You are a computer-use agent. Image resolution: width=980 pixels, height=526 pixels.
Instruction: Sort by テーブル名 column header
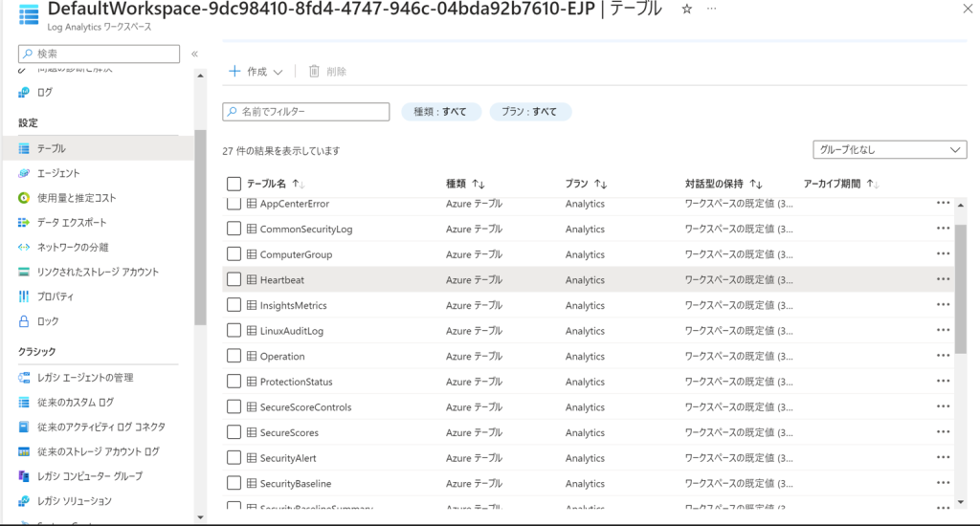275,184
